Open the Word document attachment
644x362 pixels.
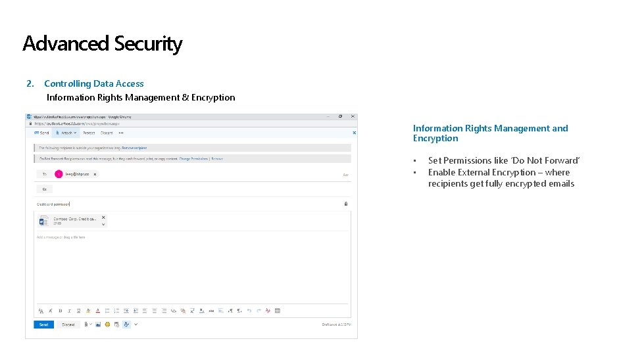click(68, 221)
